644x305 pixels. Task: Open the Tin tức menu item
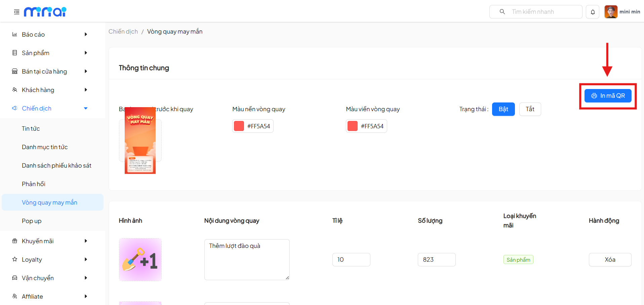(x=31, y=129)
